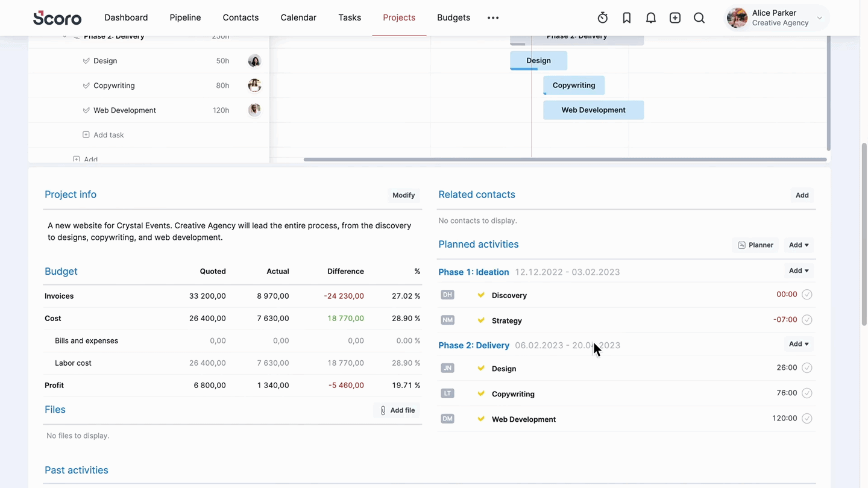Image resolution: width=868 pixels, height=488 pixels.
Task: Click the DM badge beside Web Development activity
Action: click(x=447, y=419)
